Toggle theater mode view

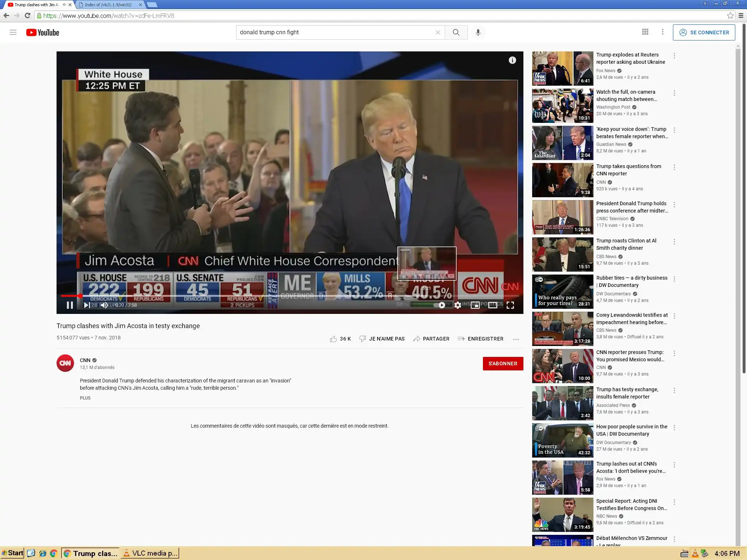[492, 305]
